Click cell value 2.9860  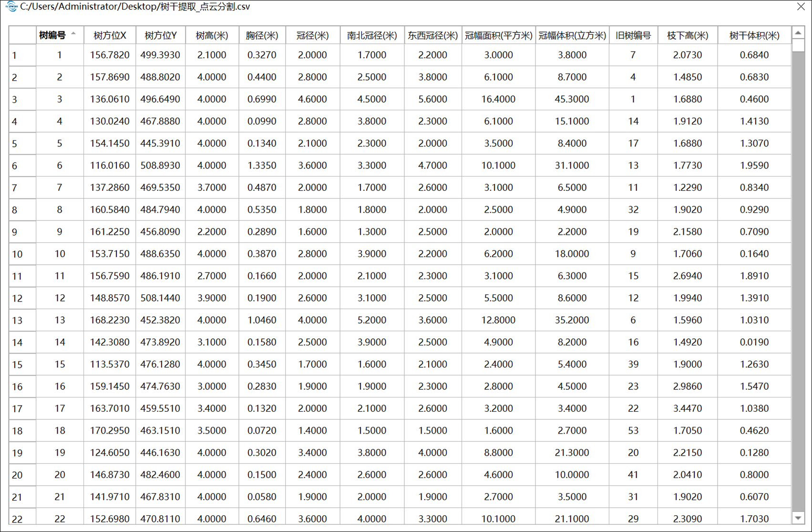688,386
